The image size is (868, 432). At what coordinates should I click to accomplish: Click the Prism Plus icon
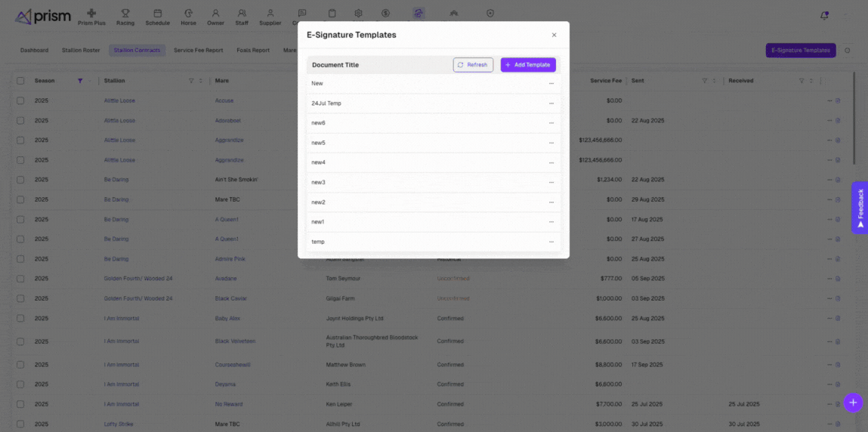[x=91, y=14]
